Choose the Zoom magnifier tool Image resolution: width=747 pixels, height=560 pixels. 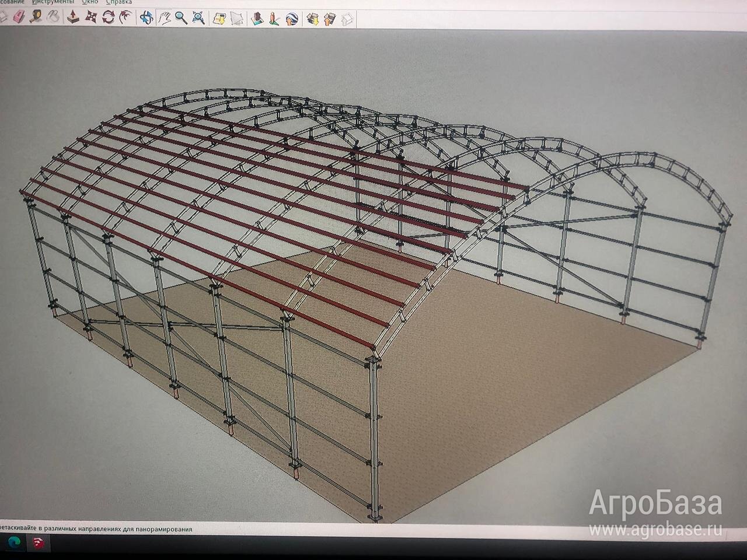[x=181, y=17]
